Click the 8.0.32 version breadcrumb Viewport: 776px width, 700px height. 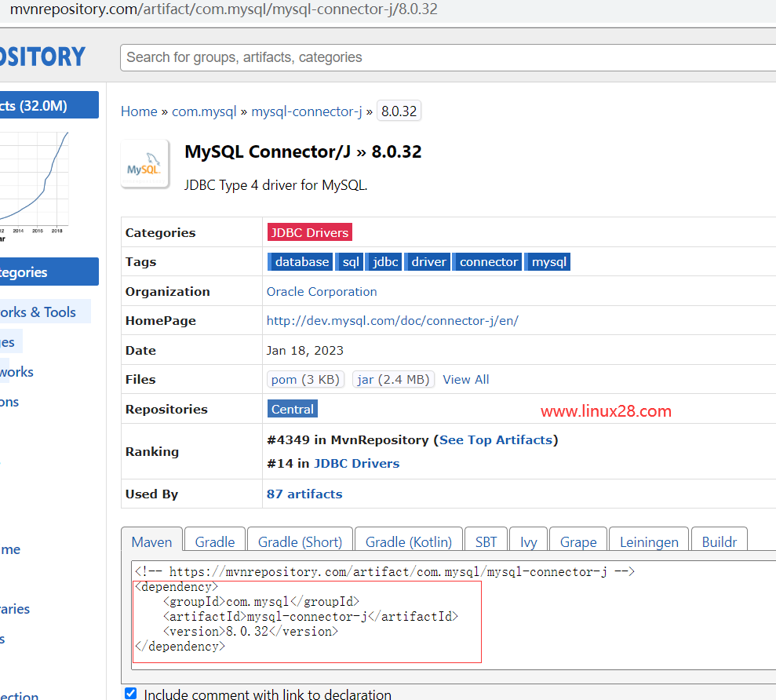[x=399, y=111]
